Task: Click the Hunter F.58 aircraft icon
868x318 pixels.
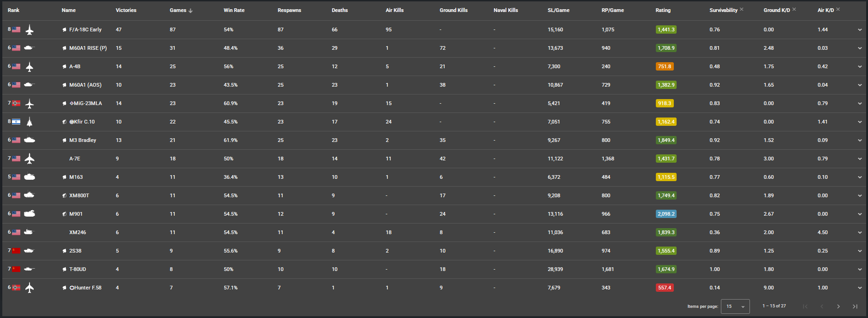Action: click(30, 288)
